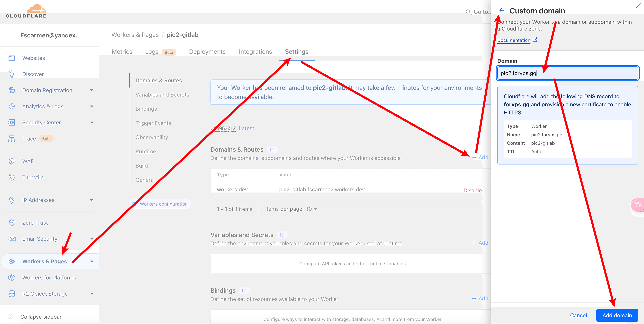Viewport: 644px width, 324px height.
Task: Expand IP Addresses submenu
Action: (x=92, y=200)
